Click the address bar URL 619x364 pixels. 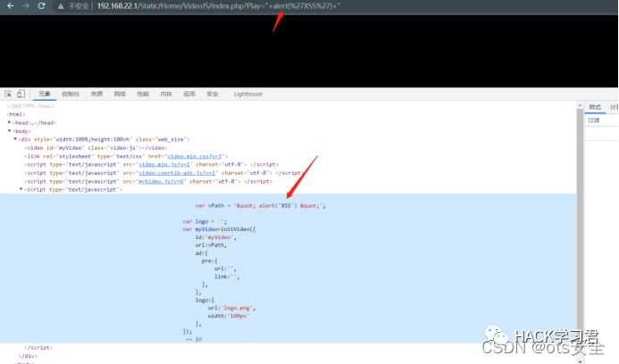click(218, 6)
